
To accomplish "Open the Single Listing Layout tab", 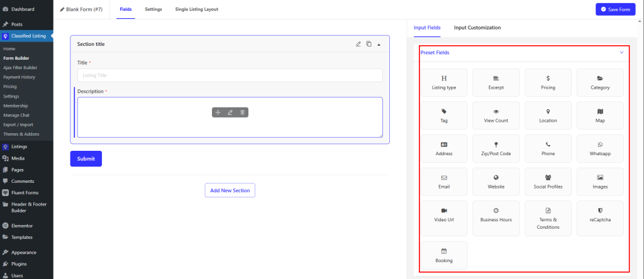I will (x=197, y=9).
